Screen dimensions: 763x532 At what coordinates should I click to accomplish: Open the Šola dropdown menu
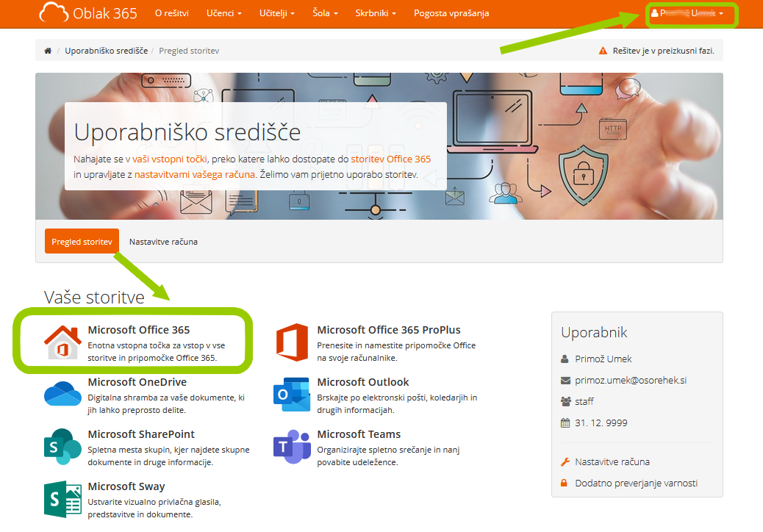pyautogui.click(x=325, y=13)
